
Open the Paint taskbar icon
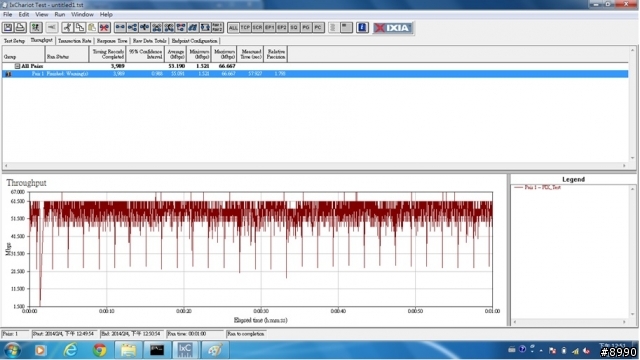click(215, 350)
